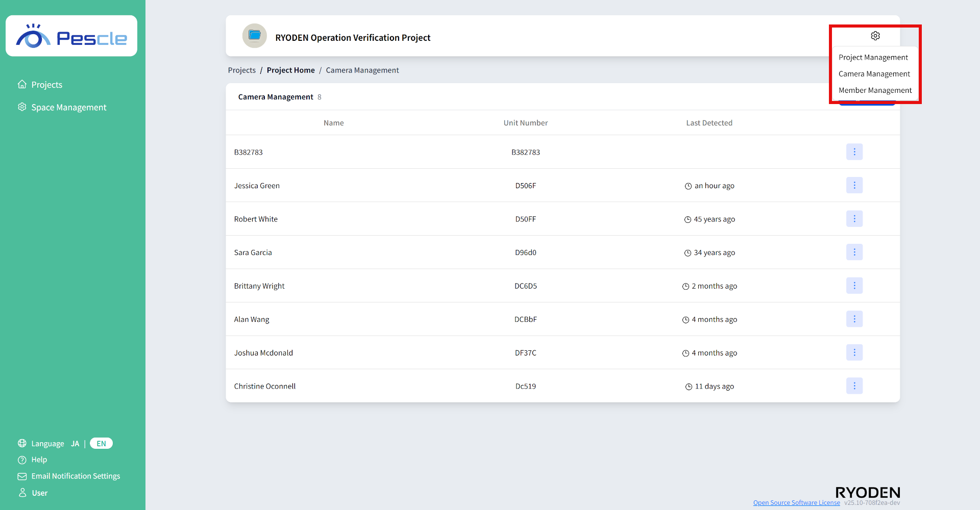Select Camera Management from the settings menu
The image size is (980, 510).
point(874,74)
